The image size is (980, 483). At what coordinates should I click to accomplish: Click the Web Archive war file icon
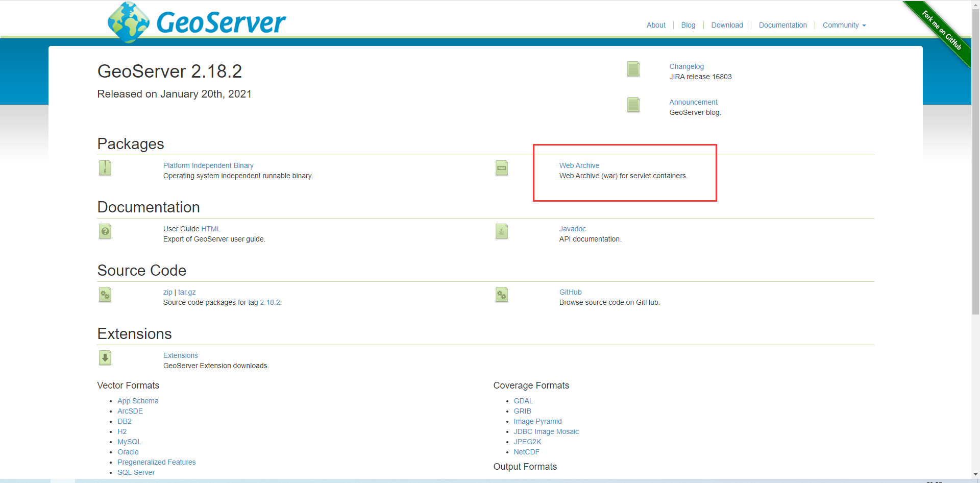point(502,168)
